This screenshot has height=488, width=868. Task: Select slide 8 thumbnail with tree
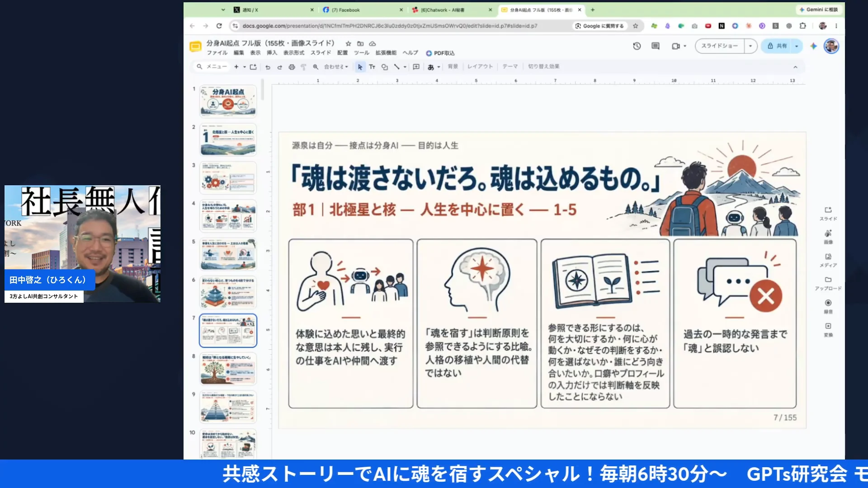coord(228,369)
